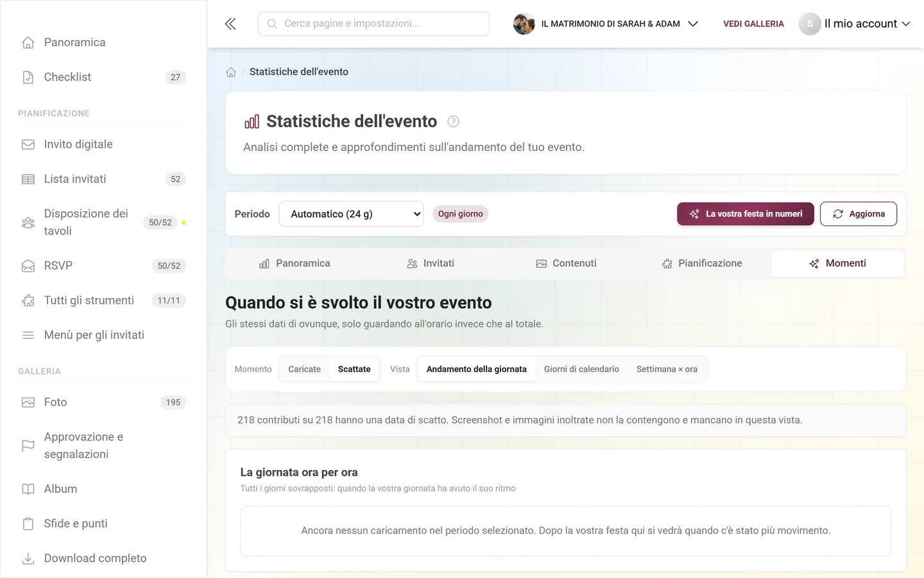Click the Tutti gli strumenti 11/11 badge
This screenshot has width=924, height=578.
(169, 301)
